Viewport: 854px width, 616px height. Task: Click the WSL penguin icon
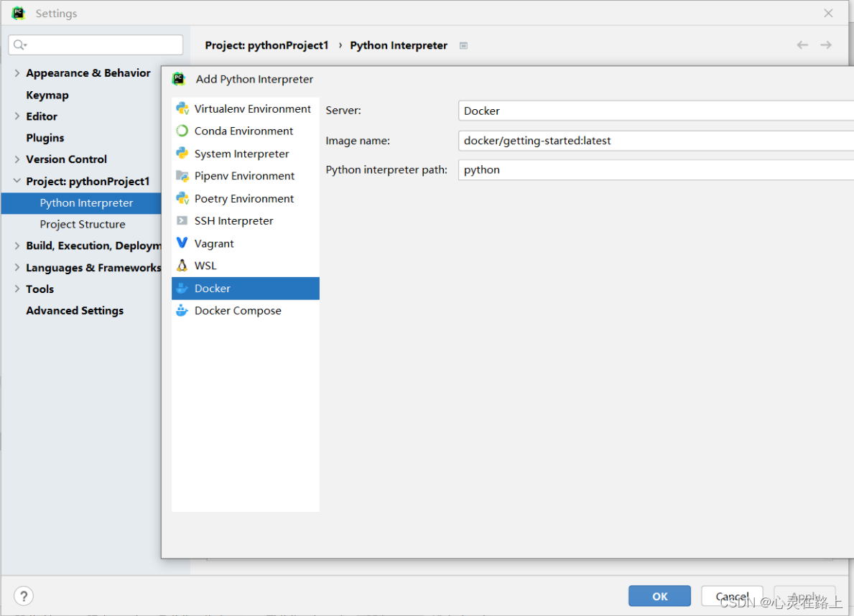point(182,265)
